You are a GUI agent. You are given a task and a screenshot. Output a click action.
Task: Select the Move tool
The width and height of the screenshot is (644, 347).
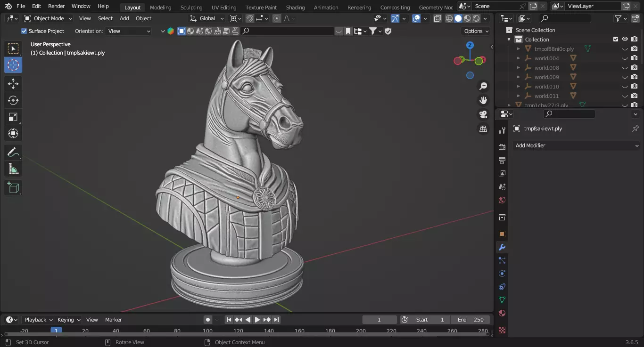[13, 84]
